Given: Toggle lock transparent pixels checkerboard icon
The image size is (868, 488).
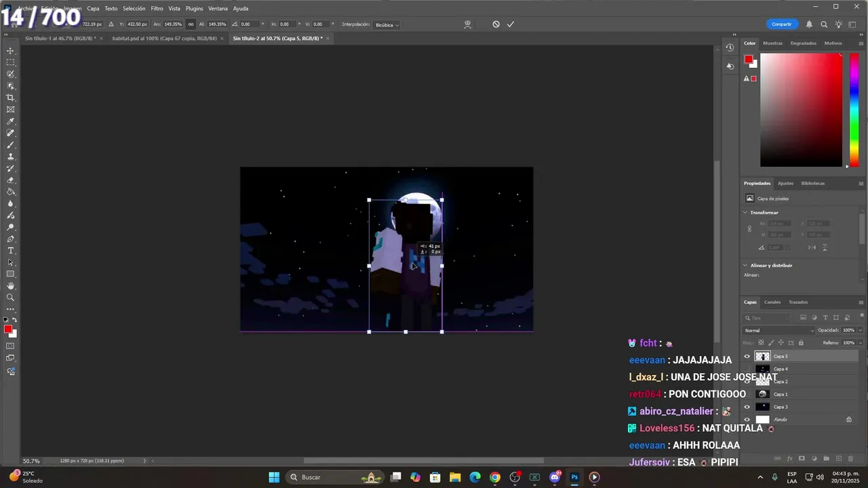Looking at the screenshot, I should 761,343.
